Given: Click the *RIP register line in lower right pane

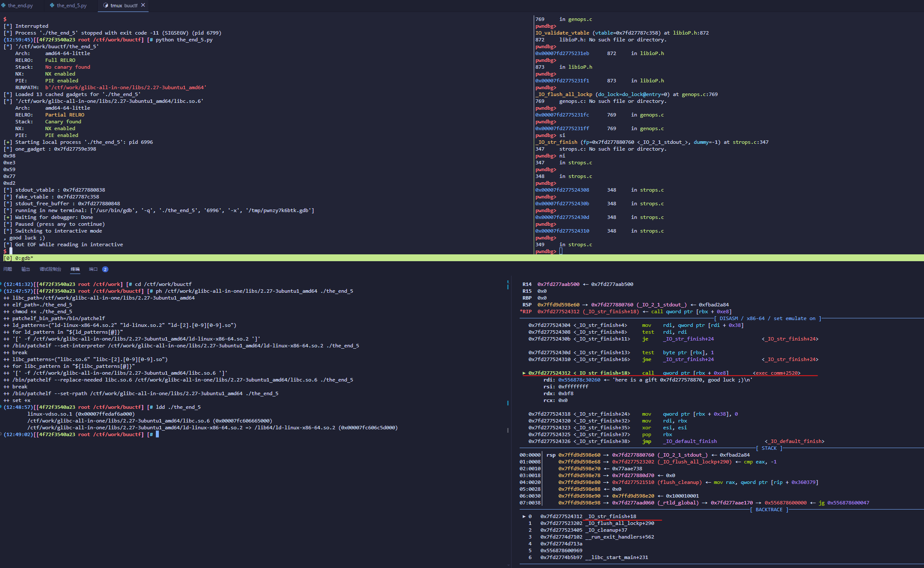Looking at the screenshot, I should (626, 312).
